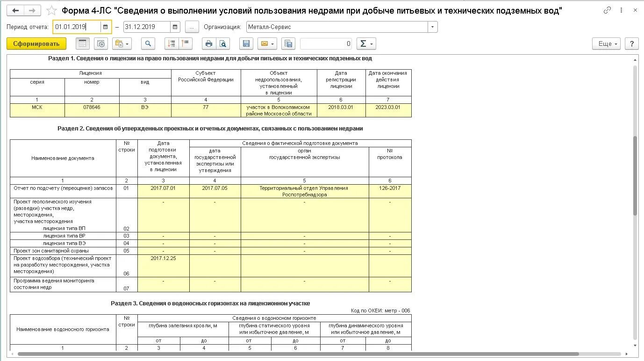Click the scroll up arrow of the vertical scrollbar
This screenshot has height=361, width=644.
pos(635,60)
